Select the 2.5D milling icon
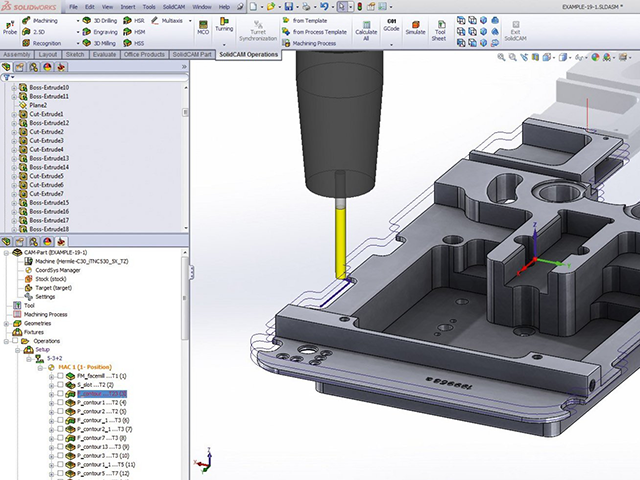The height and width of the screenshot is (480, 640). coord(26,32)
